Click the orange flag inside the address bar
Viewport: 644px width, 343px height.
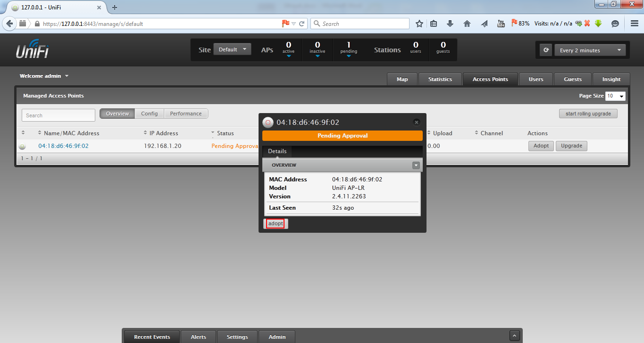pyautogui.click(x=285, y=24)
